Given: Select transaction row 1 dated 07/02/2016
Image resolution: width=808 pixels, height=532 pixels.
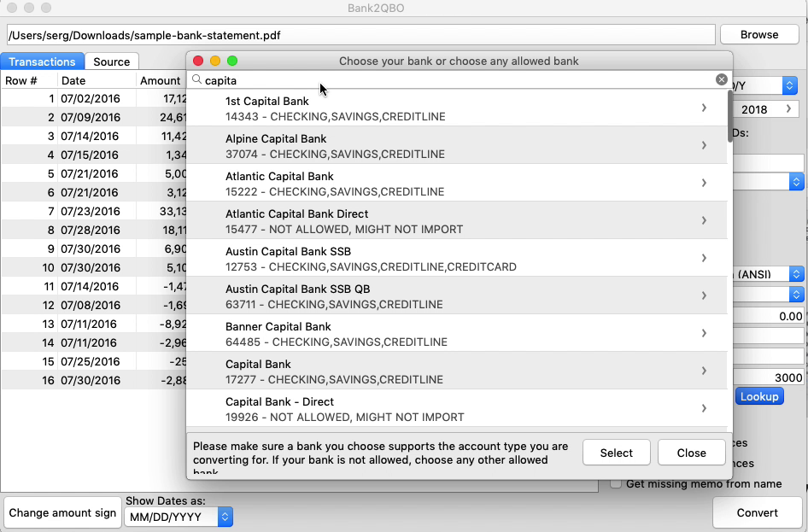Looking at the screenshot, I should click(x=94, y=98).
